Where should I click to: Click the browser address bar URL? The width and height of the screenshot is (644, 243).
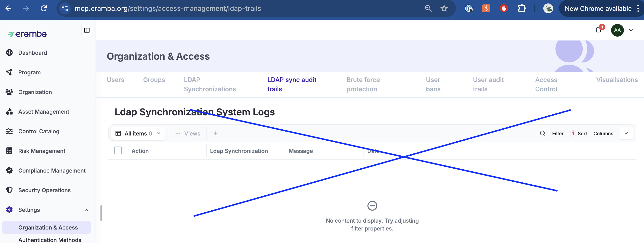[x=168, y=9]
